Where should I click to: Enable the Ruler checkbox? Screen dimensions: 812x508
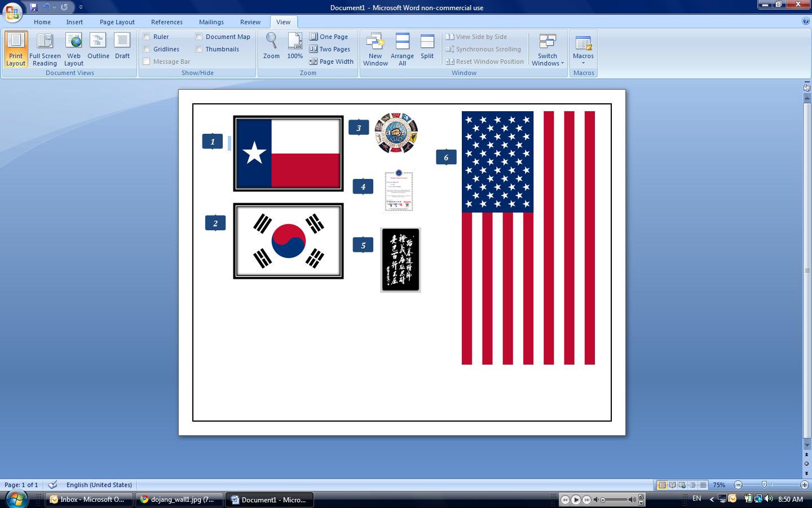pyautogui.click(x=147, y=37)
